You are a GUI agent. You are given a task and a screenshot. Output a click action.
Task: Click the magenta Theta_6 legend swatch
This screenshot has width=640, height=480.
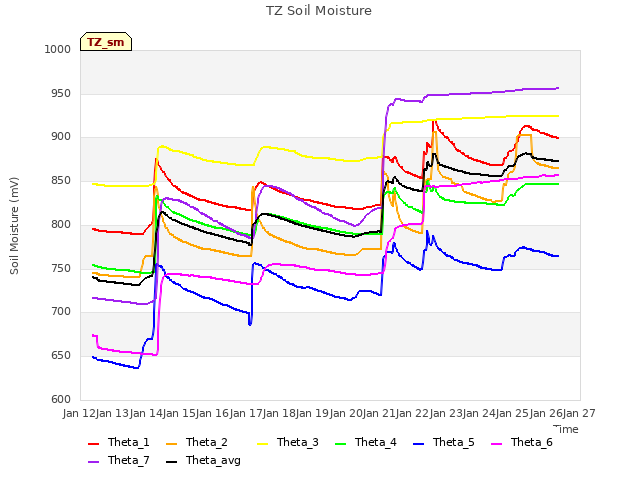(496, 443)
